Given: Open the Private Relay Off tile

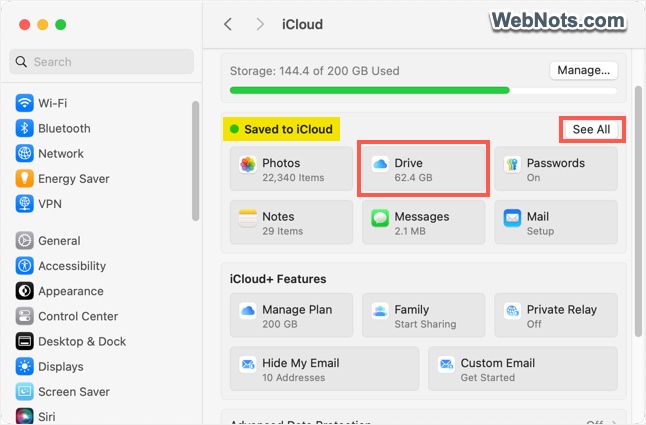Looking at the screenshot, I should (556, 315).
